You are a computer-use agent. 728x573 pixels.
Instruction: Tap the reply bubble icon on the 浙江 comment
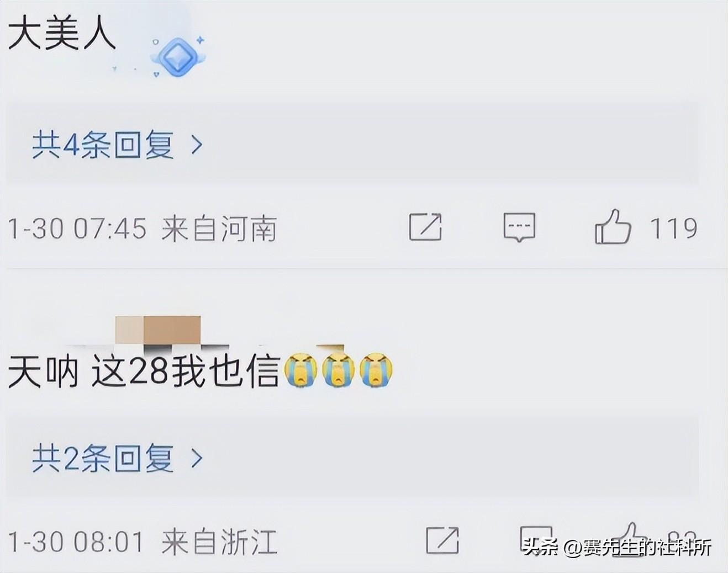pos(536,539)
